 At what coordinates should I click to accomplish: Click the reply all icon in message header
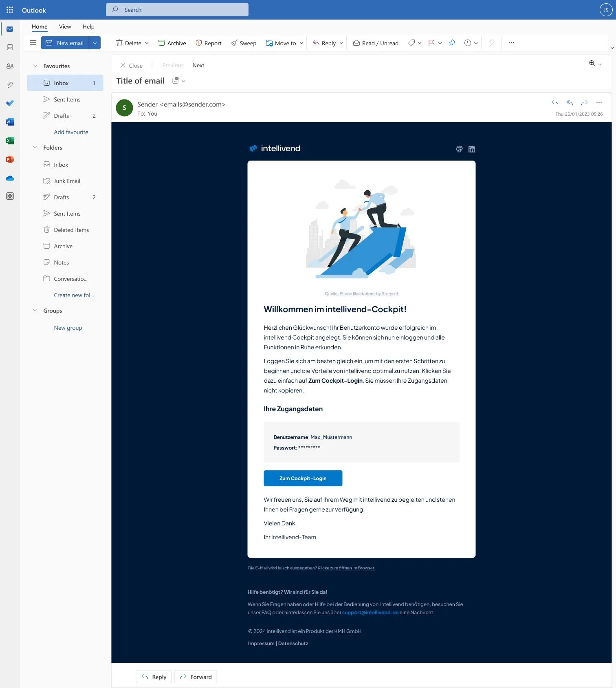pos(570,103)
